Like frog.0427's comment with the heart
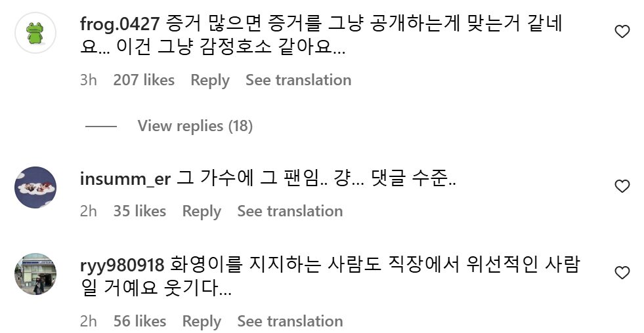Image resolution: width=644 pixels, height=333 pixels. click(622, 31)
